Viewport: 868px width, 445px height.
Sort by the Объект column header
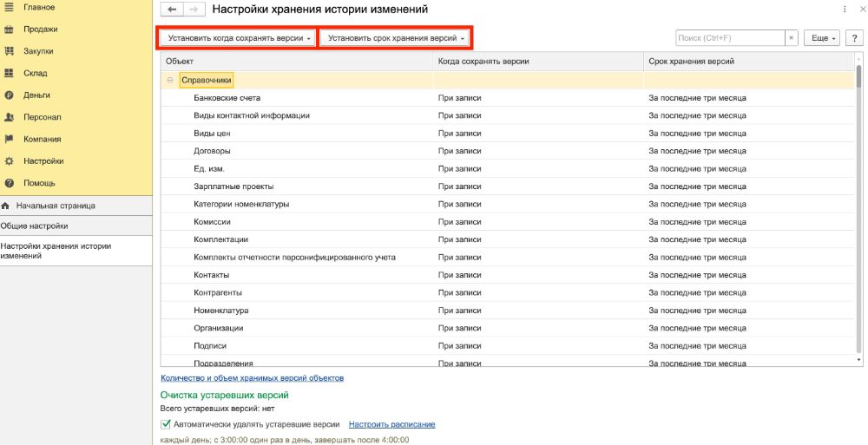coord(296,62)
